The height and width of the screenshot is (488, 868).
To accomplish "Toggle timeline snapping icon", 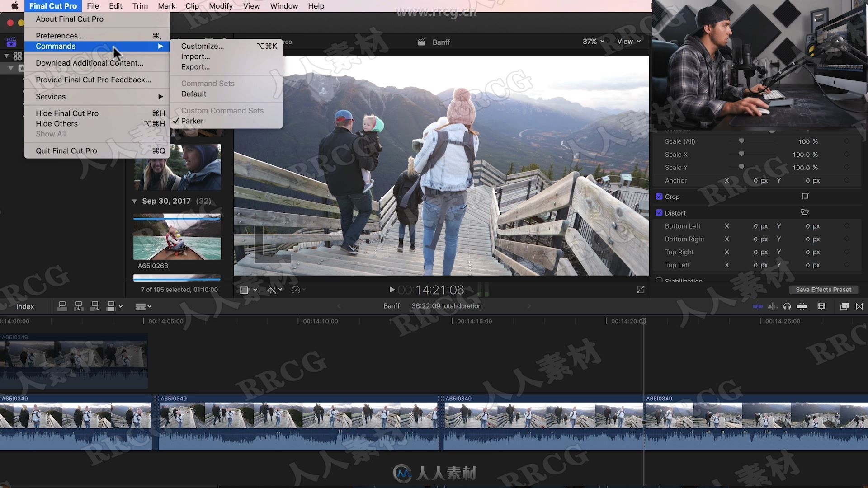I will 802,306.
